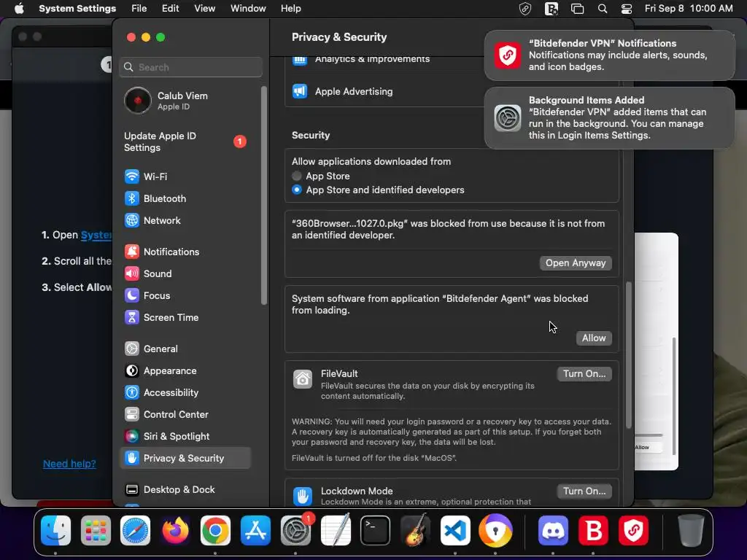Select the Sound speaker icon
This screenshot has width=747, height=560.
tap(132, 274)
